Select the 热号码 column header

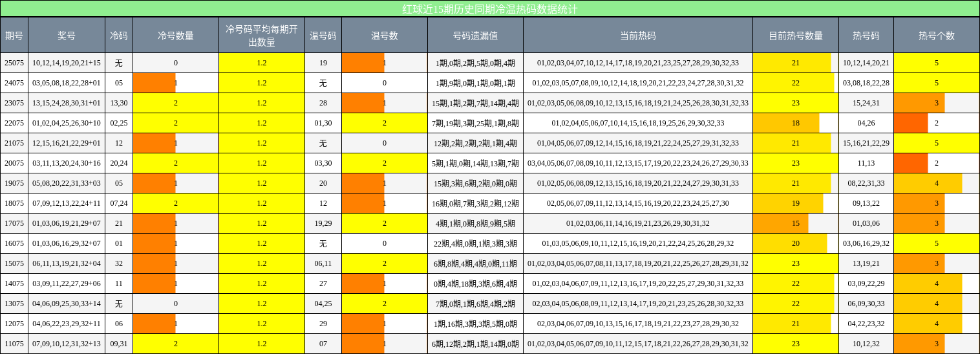(866, 36)
